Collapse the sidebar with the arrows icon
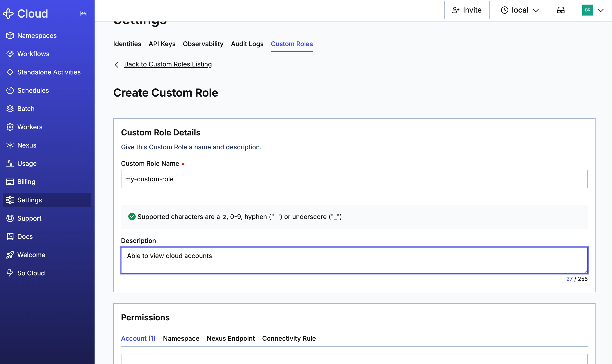 tap(84, 14)
